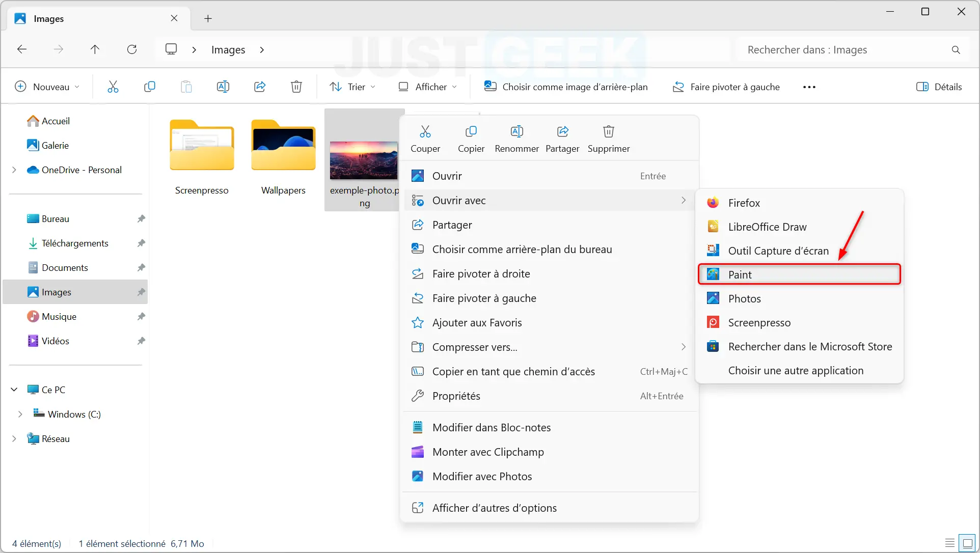The image size is (980, 553).
Task: Open with Paint
Action: pos(800,274)
